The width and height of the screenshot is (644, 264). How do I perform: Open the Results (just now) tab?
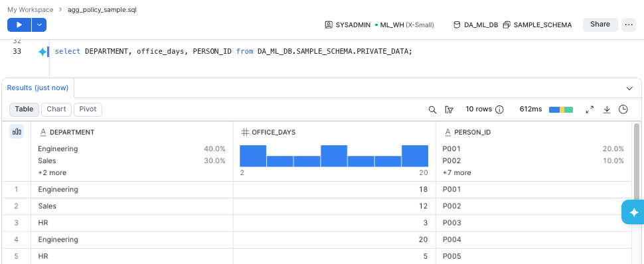[x=37, y=88]
